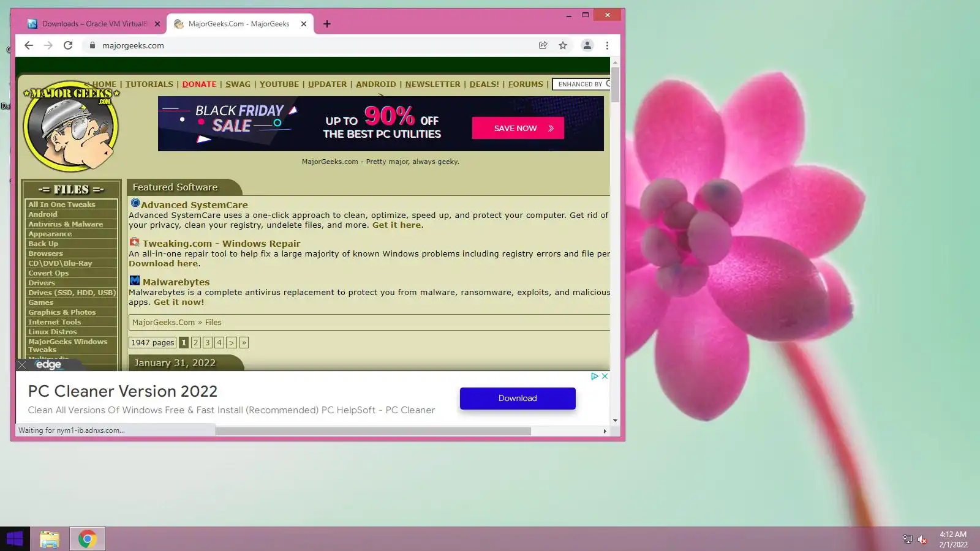Open the UPDATER menu link
Screen dimensions: 980x551
[x=327, y=84]
